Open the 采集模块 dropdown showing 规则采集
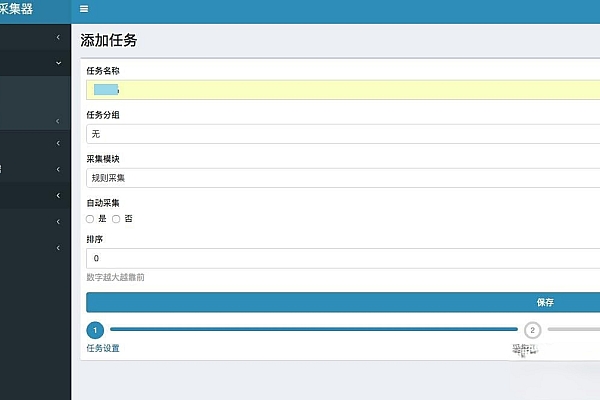 click(x=343, y=178)
